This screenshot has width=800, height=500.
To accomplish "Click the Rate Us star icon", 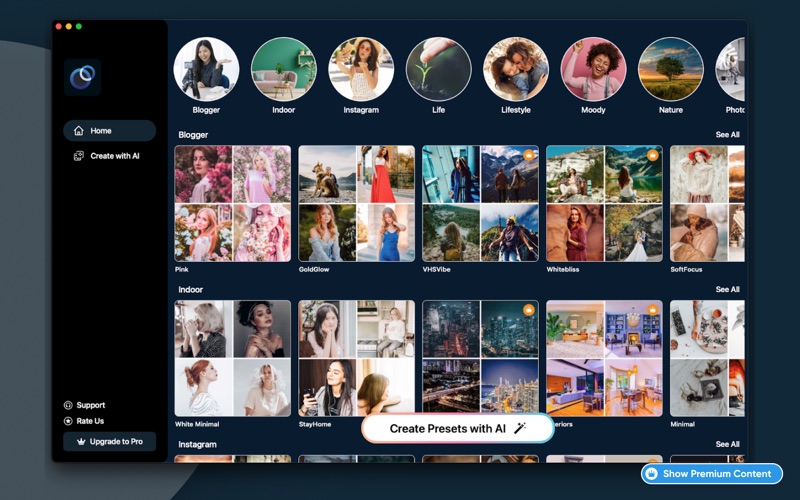I will (68, 421).
